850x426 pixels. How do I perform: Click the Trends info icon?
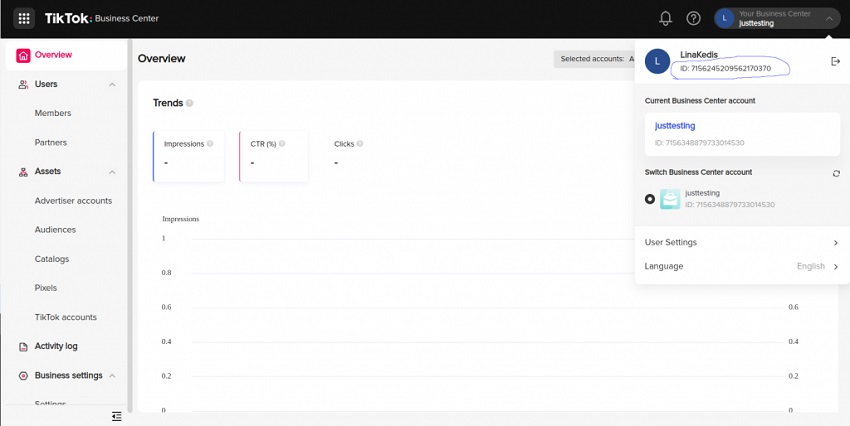(x=190, y=103)
